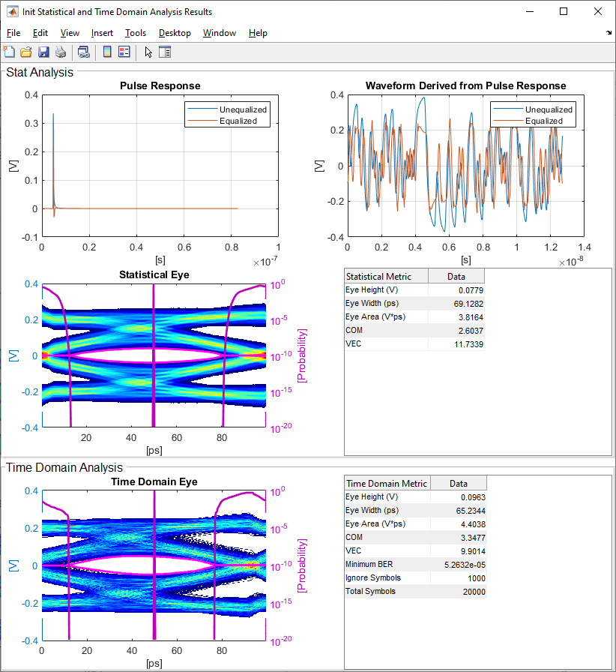The height and width of the screenshot is (672, 616).
Task: Expand the File menu
Action: (x=13, y=33)
